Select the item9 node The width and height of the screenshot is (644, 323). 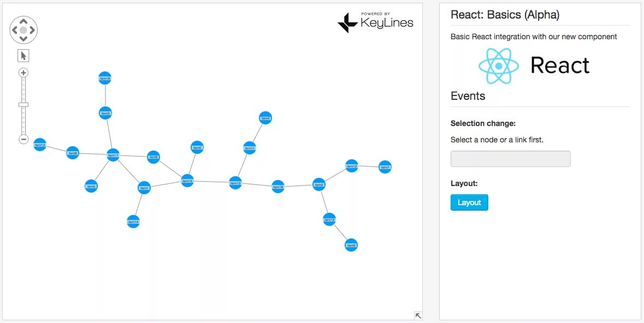point(351,246)
